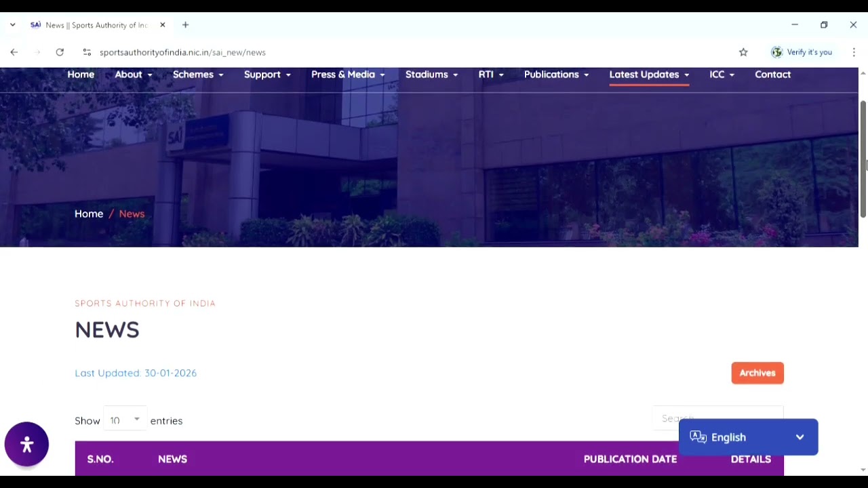Sort by NEWS column header
Screen dimensions: 868x488
(x=172, y=459)
